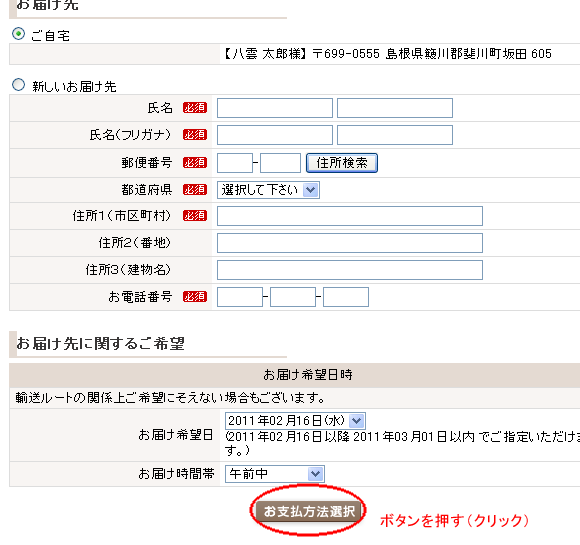Click the first 氏名 name field
This screenshot has height=545, width=580.
275,108
